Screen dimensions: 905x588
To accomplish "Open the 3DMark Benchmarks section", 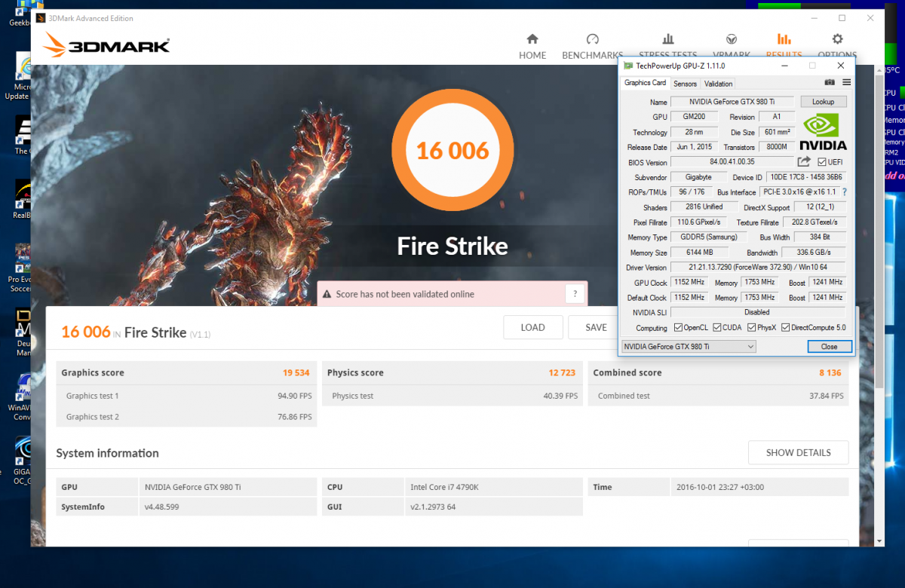I will tap(592, 46).
